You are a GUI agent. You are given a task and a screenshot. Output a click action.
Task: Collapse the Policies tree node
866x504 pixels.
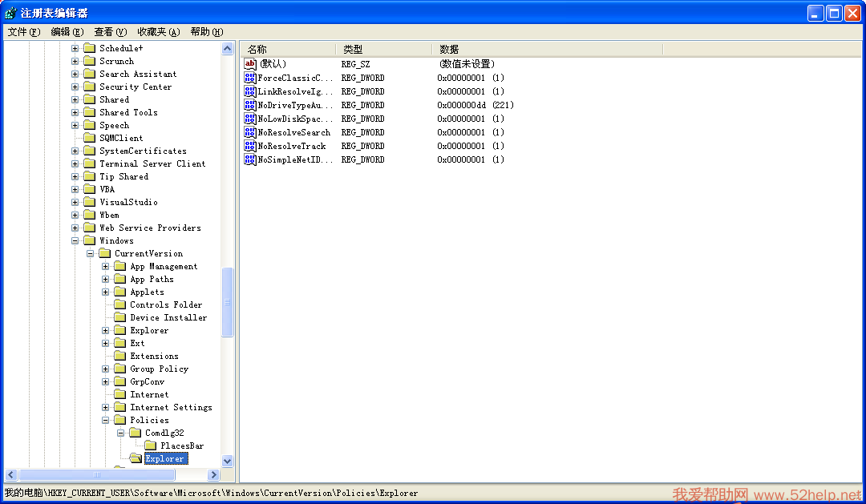pos(106,420)
